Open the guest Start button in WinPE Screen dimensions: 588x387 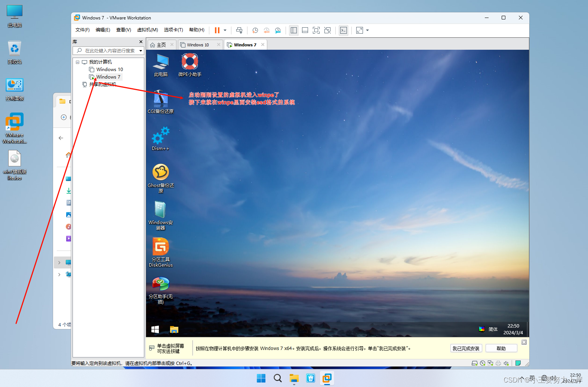(155, 329)
